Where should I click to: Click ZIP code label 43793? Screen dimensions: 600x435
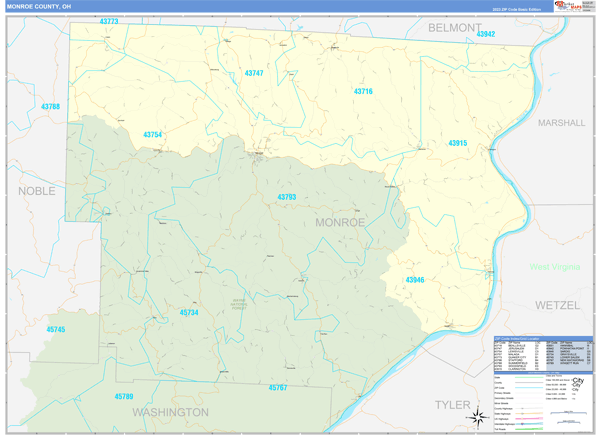pyautogui.click(x=286, y=197)
